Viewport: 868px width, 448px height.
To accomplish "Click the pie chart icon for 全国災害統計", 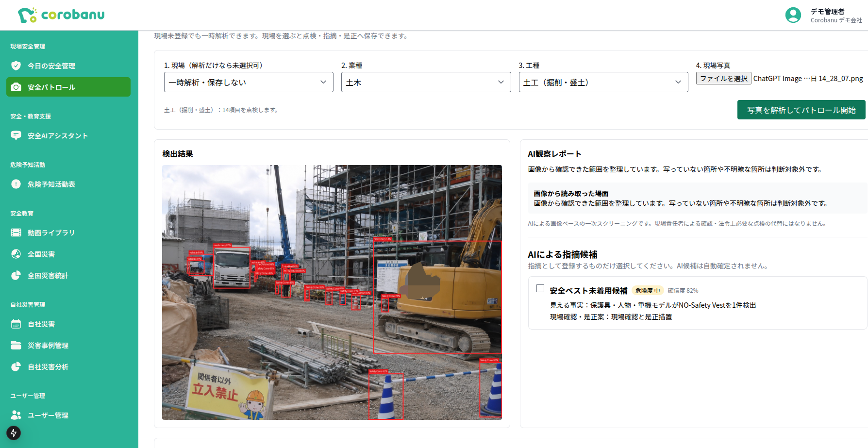I will pos(16,276).
